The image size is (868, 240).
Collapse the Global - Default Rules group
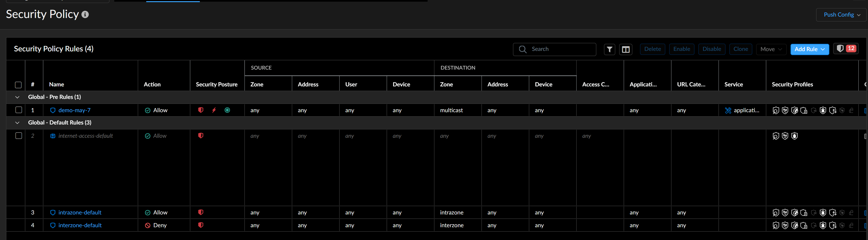coord(17,123)
